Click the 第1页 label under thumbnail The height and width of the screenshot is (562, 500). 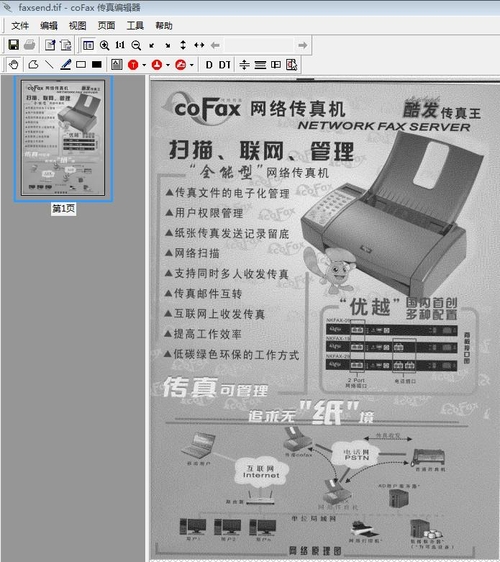(x=63, y=209)
